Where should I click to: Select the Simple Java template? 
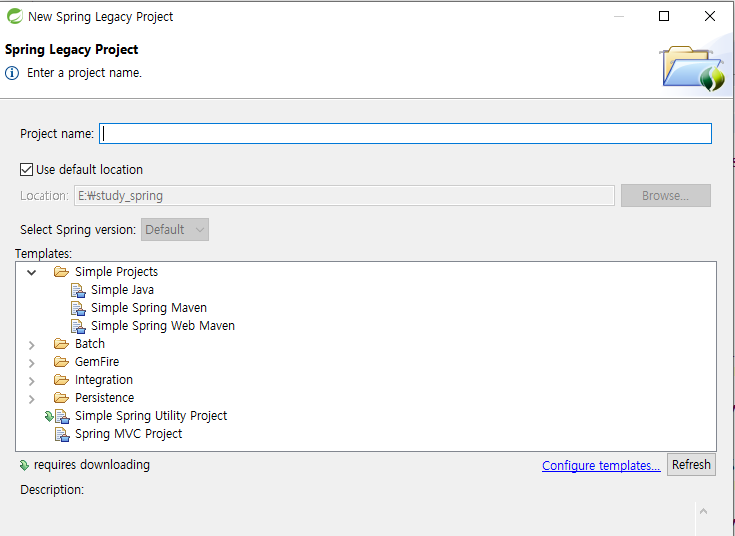122,290
